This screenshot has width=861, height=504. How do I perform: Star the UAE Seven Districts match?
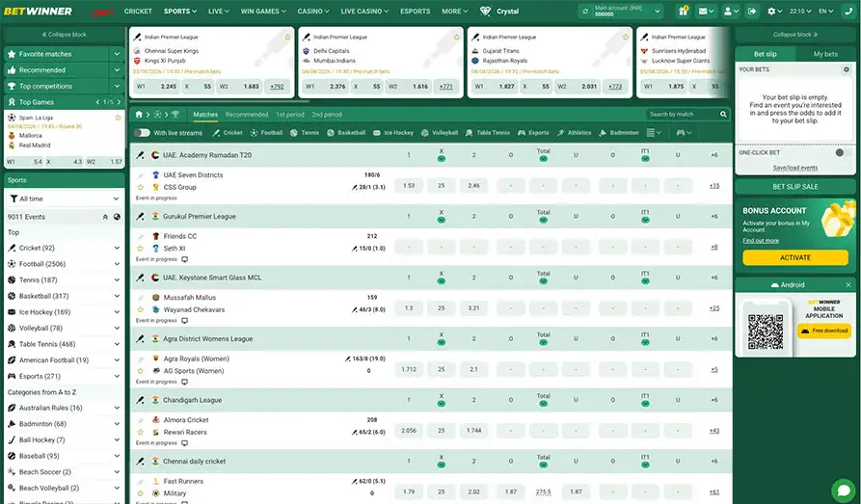coord(141,187)
